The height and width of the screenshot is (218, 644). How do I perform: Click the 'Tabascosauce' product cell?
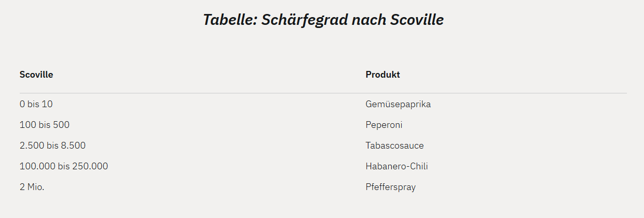pos(394,146)
